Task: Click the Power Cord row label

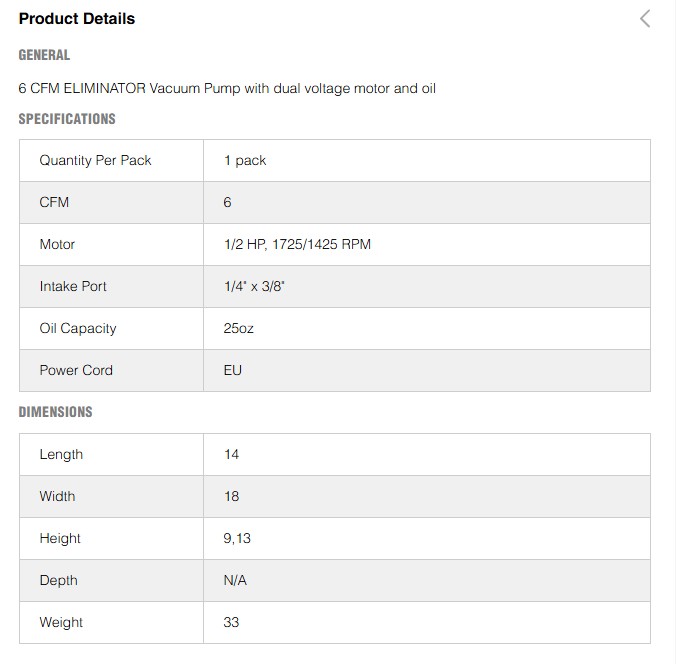Action: click(x=76, y=370)
